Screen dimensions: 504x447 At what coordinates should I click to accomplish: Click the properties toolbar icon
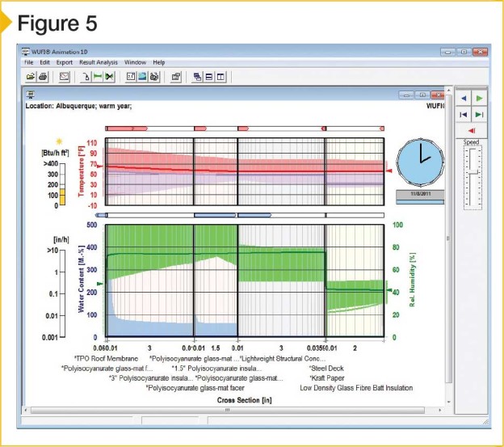(176, 77)
